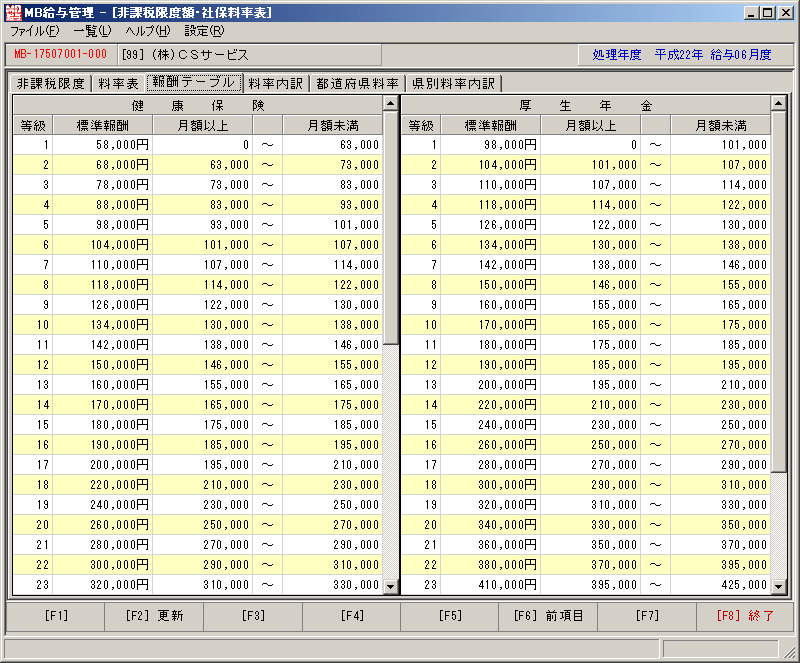Select the 410,000円 cell in pension table
The width and height of the screenshot is (800, 663).
pos(491,585)
